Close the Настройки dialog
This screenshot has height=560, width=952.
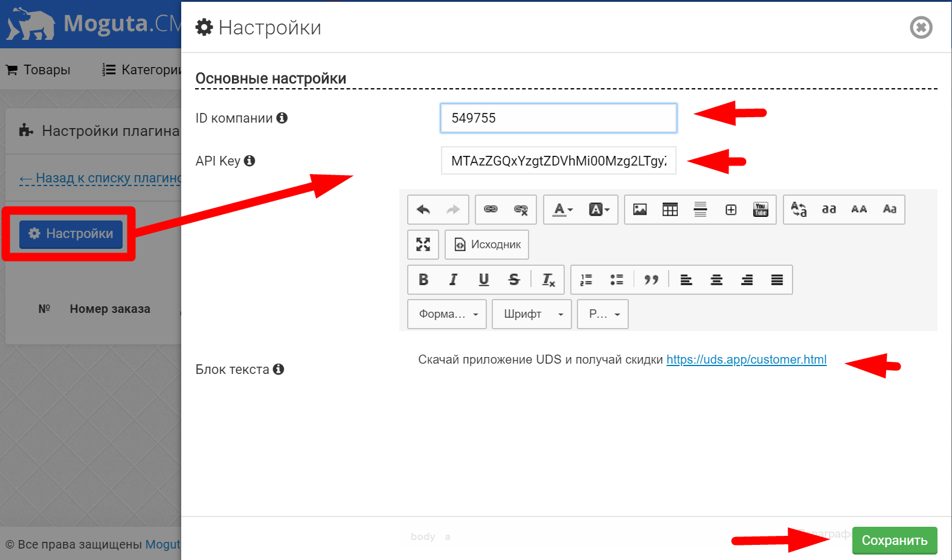pyautogui.click(x=921, y=27)
